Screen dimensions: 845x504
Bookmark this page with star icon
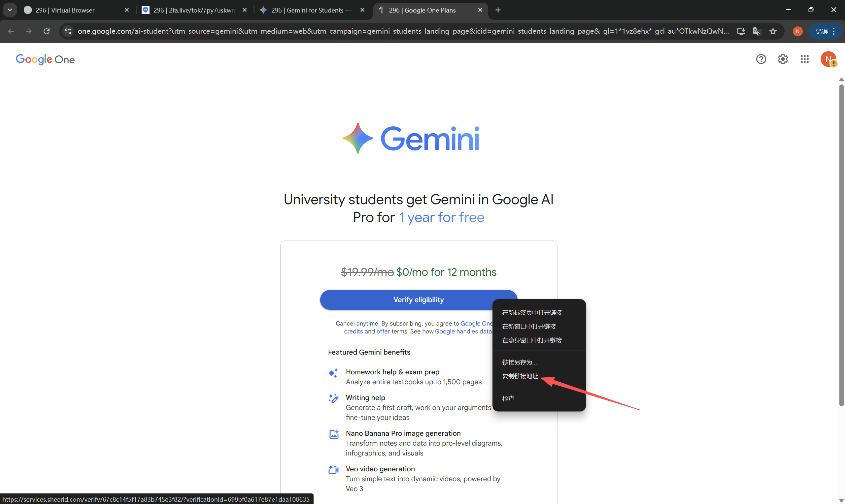pos(773,31)
